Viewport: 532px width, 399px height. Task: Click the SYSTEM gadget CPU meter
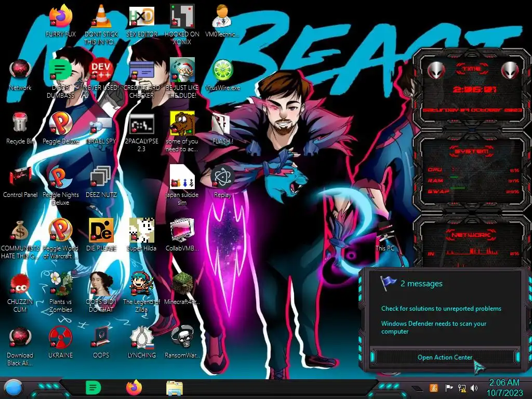click(x=473, y=170)
